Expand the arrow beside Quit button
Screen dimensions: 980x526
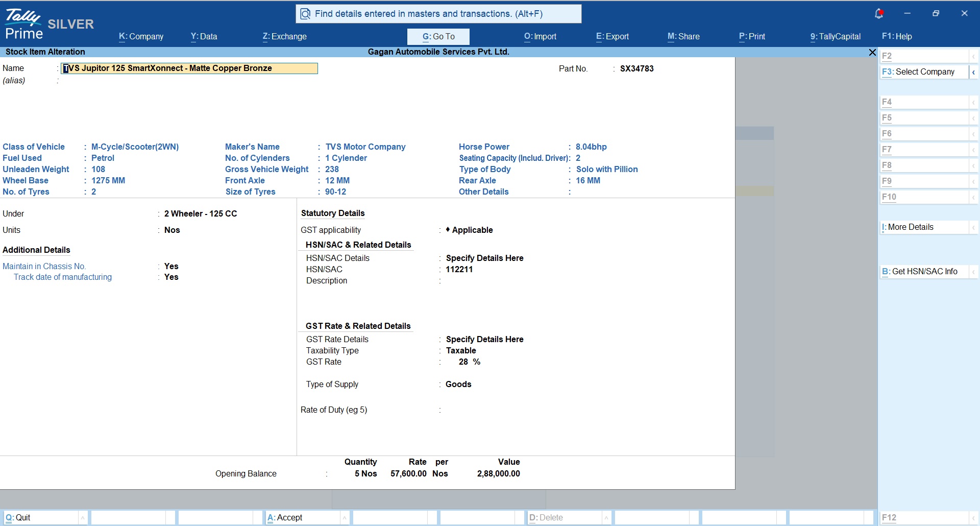83,518
